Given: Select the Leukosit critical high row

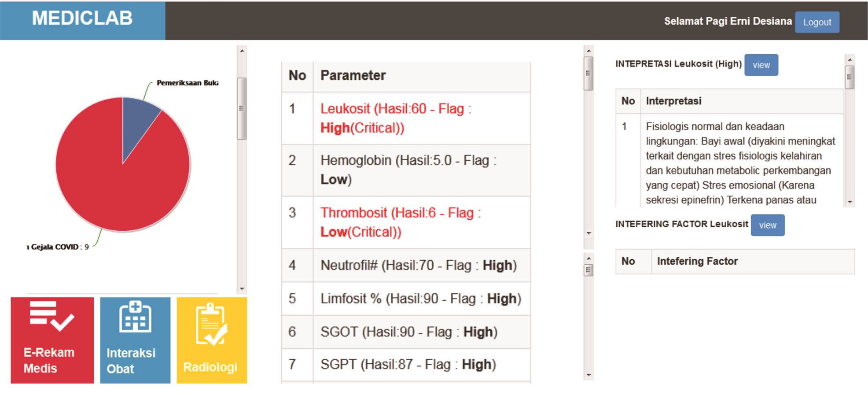Looking at the screenshot, I should [x=405, y=118].
